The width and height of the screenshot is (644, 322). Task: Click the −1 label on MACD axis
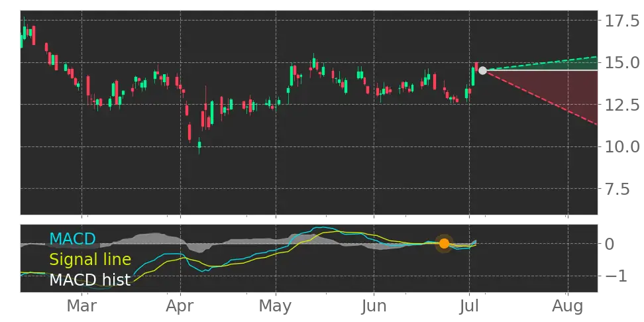click(x=616, y=276)
